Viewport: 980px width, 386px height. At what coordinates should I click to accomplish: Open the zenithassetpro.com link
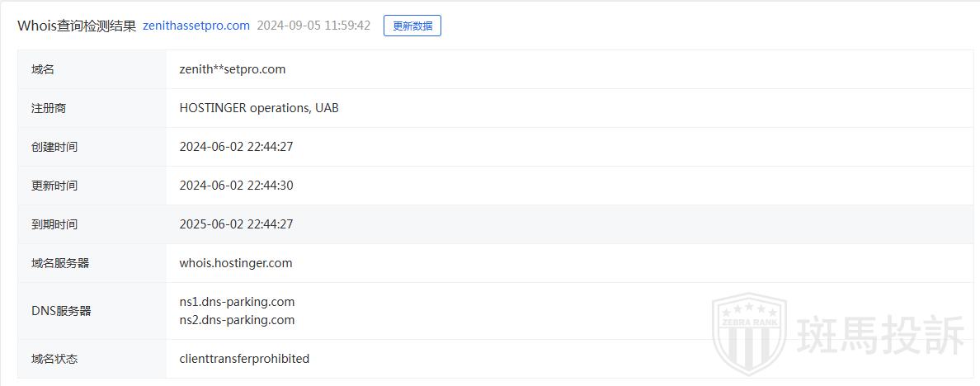click(196, 26)
